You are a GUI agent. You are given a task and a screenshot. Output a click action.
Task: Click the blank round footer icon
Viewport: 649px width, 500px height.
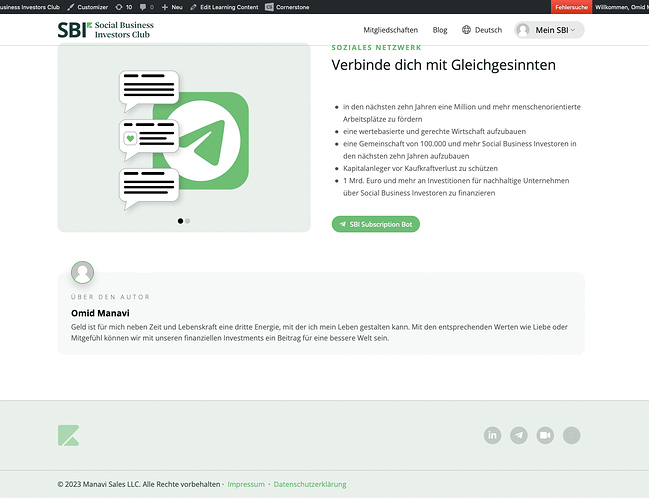tap(571, 435)
